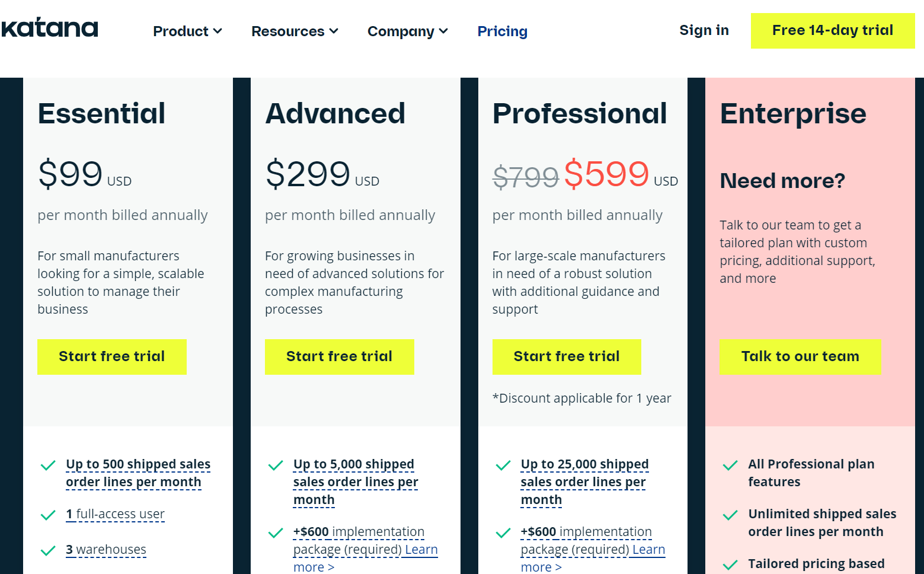The image size is (924, 574).
Task: Go to the Pricing page
Action: coord(502,31)
